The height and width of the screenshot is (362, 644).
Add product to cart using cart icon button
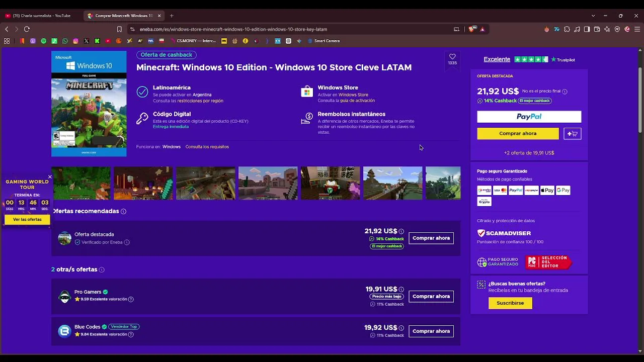[x=573, y=134]
